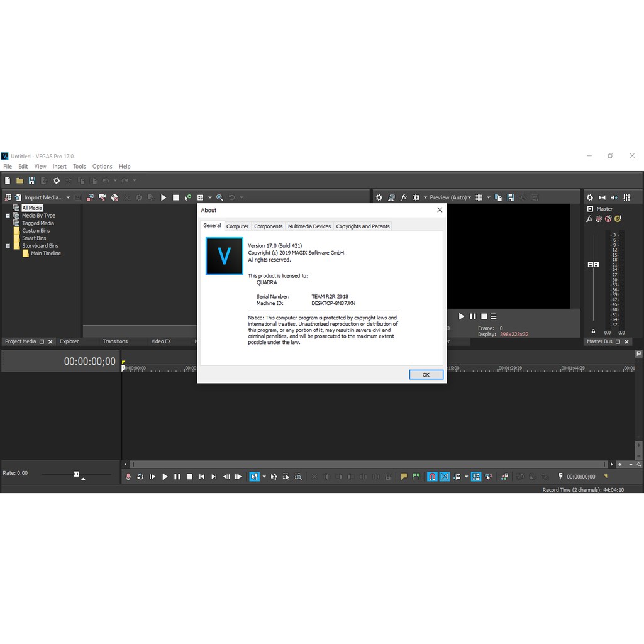Viewport: 644px width, 644px height.
Task: Click the Extract Audio from CD icon
Action: 114,197
